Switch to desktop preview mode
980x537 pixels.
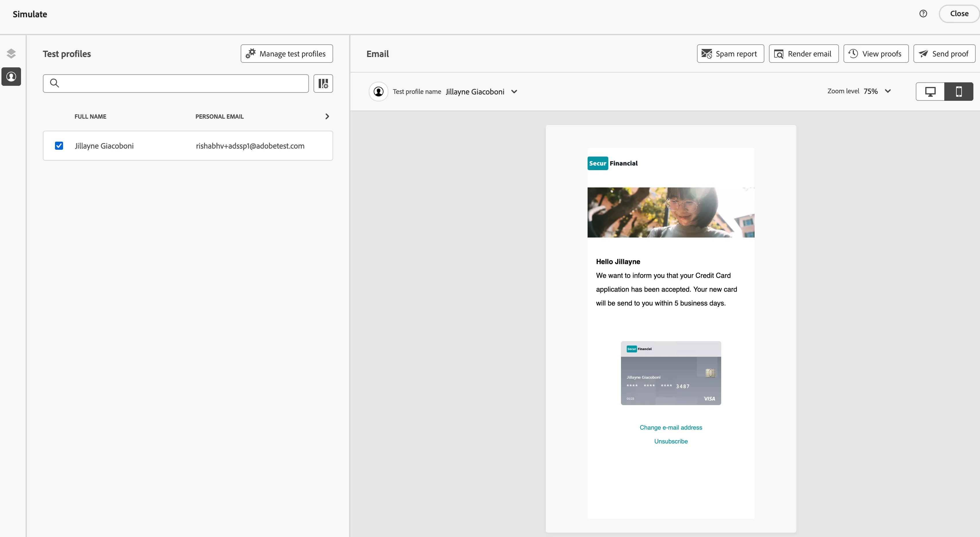[x=930, y=92]
